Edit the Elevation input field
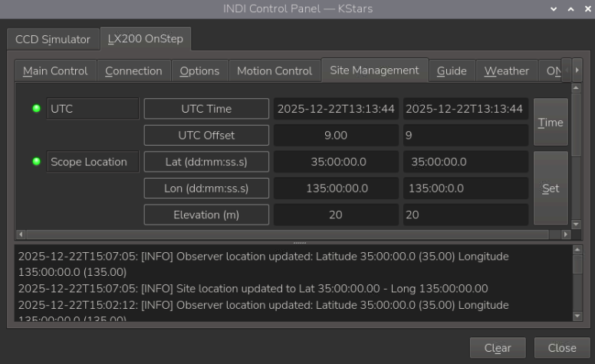Screen dimensions: 595x364 point(465,215)
